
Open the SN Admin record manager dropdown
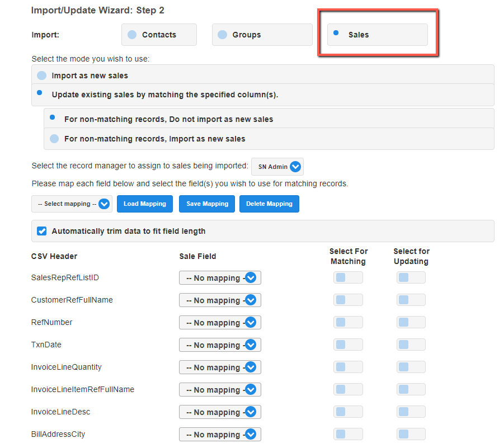pyautogui.click(x=277, y=167)
